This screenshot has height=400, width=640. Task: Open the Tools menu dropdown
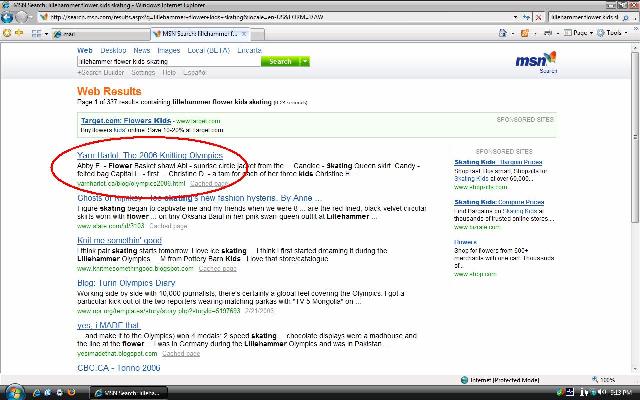coord(612,33)
